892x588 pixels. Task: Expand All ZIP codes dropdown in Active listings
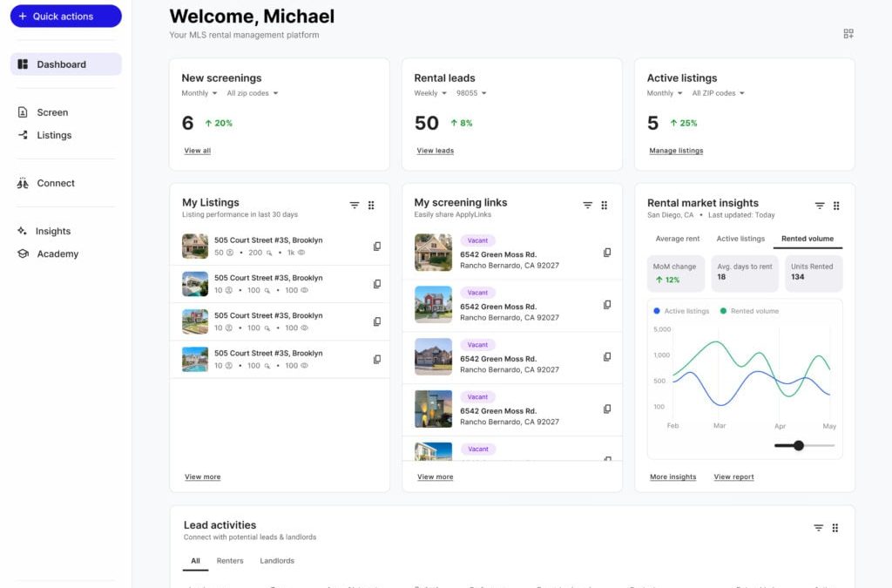[718, 93]
